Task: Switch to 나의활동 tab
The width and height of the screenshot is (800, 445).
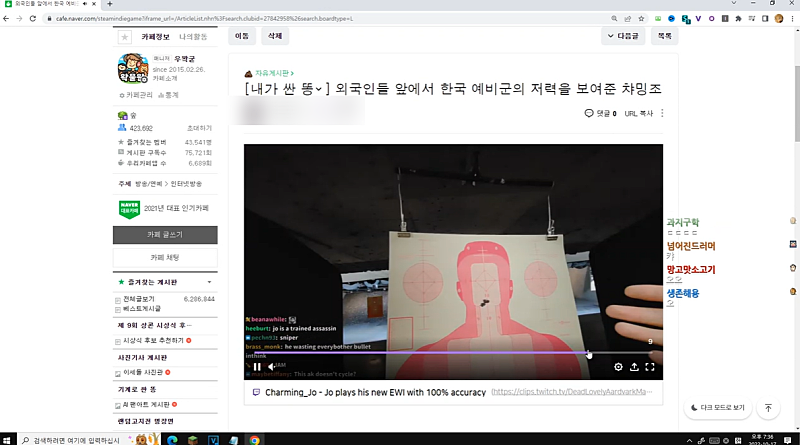Action: coord(193,36)
